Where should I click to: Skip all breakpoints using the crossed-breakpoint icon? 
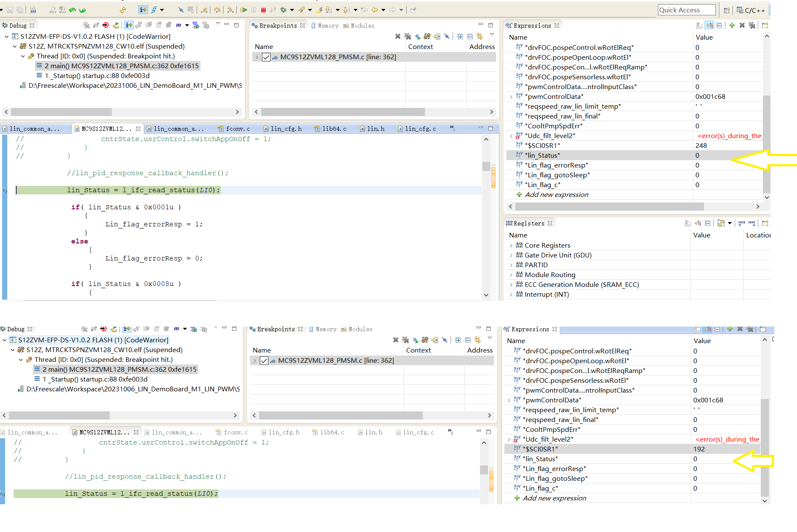coord(447,37)
